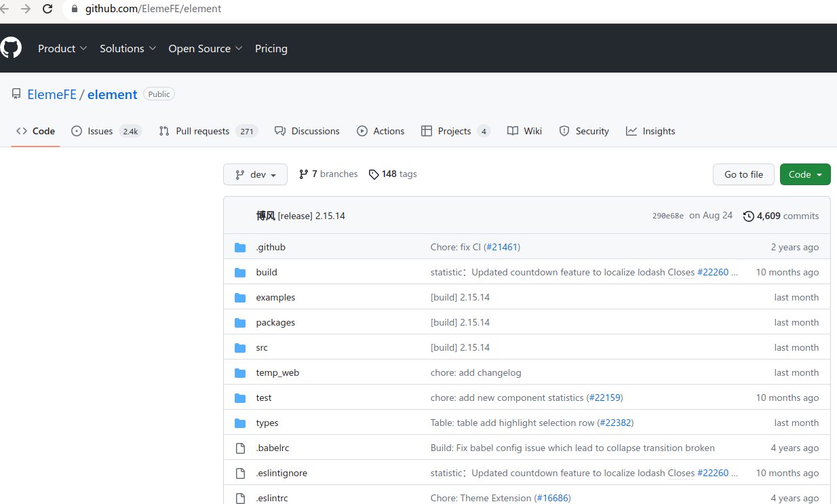Screen dimensions: 837x504
Task: Open the dev branch selector
Action: pos(255,174)
